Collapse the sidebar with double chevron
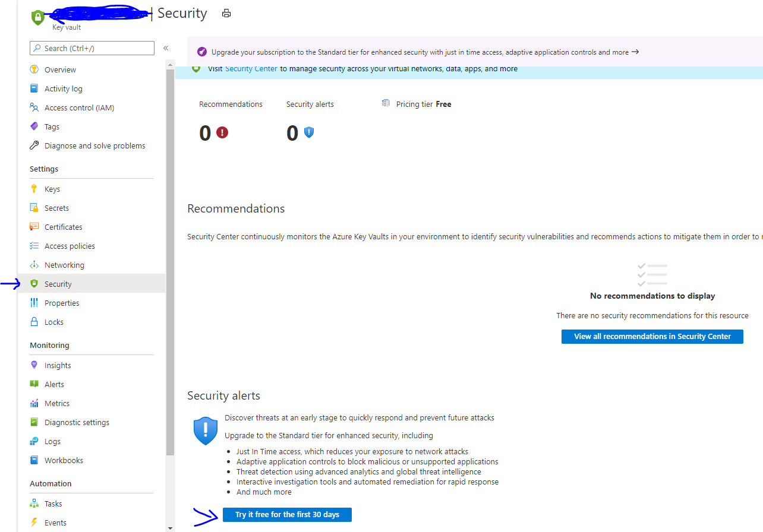Image resolution: width=763 pixels, height=532 pixels. tap(166, 48)
